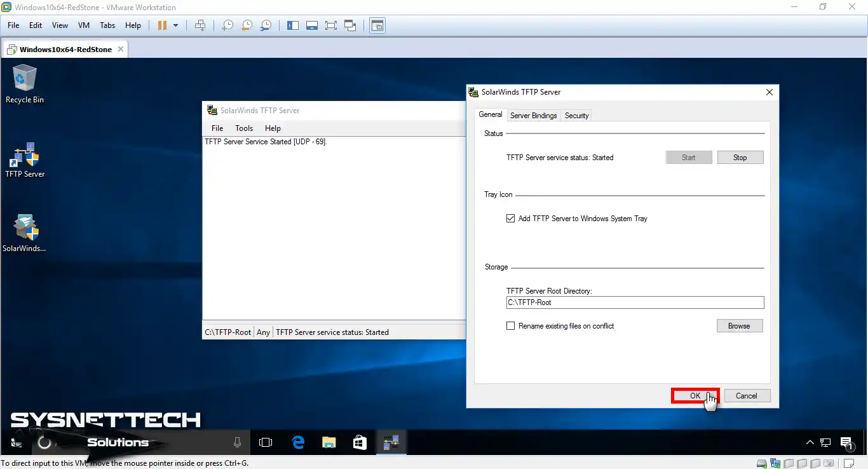
Task: Open Tools menu in TFTP Server window
Action: click(x=244, y=128)
